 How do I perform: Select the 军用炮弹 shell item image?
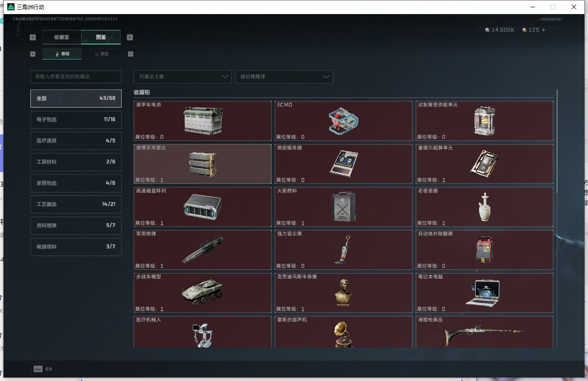(x=203, y=250)
